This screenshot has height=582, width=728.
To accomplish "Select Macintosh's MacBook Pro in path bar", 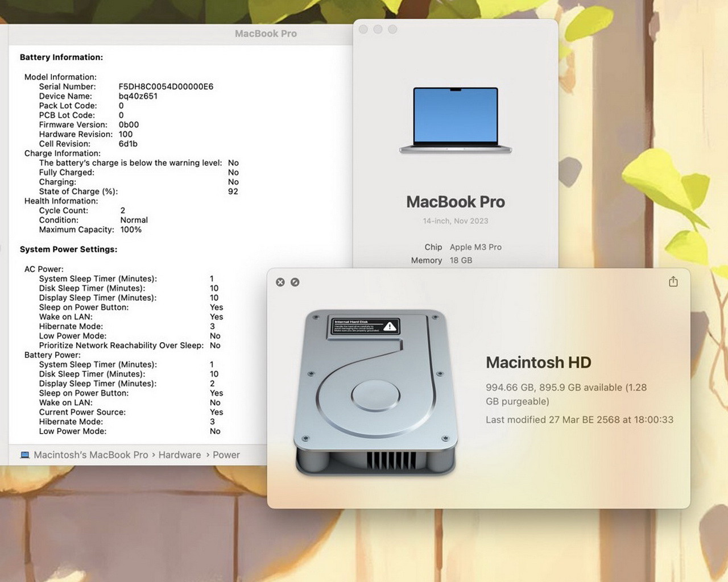I will coord(91,455).
